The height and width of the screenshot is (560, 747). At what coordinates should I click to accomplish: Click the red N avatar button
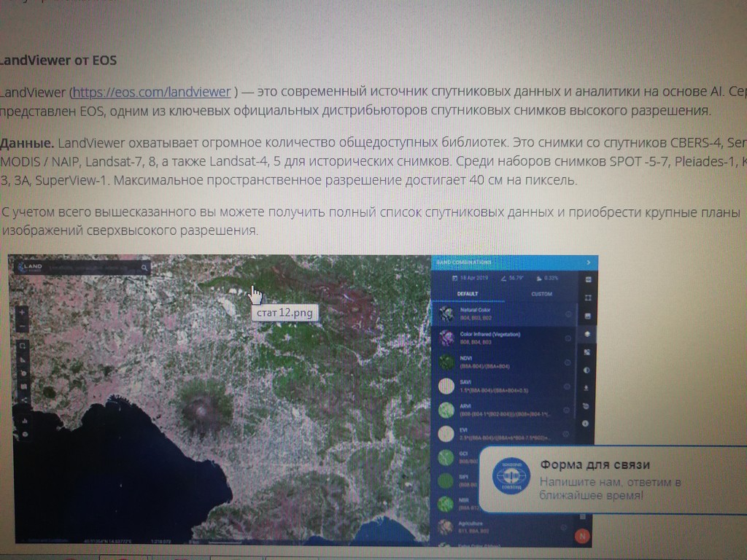tap(581, 536)
